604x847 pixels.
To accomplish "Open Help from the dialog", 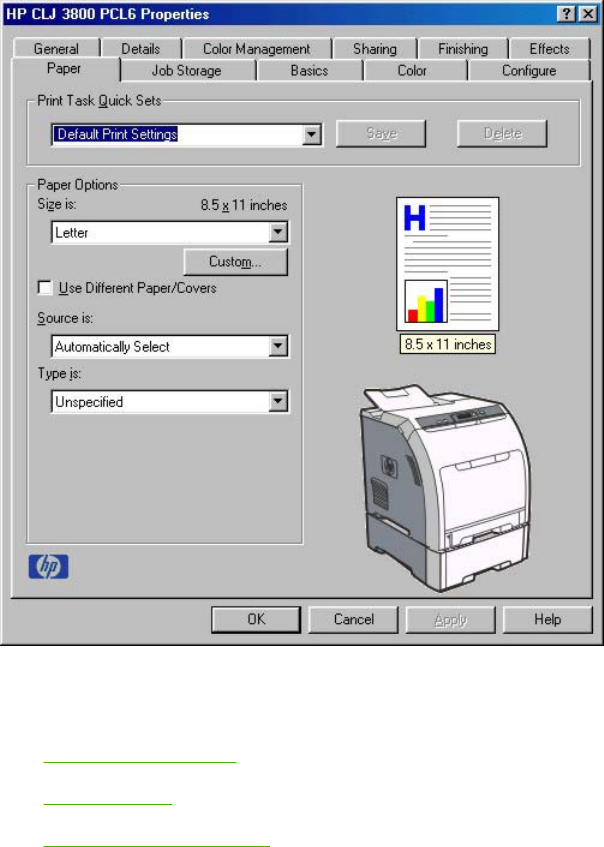I will (x=548, y=619).
